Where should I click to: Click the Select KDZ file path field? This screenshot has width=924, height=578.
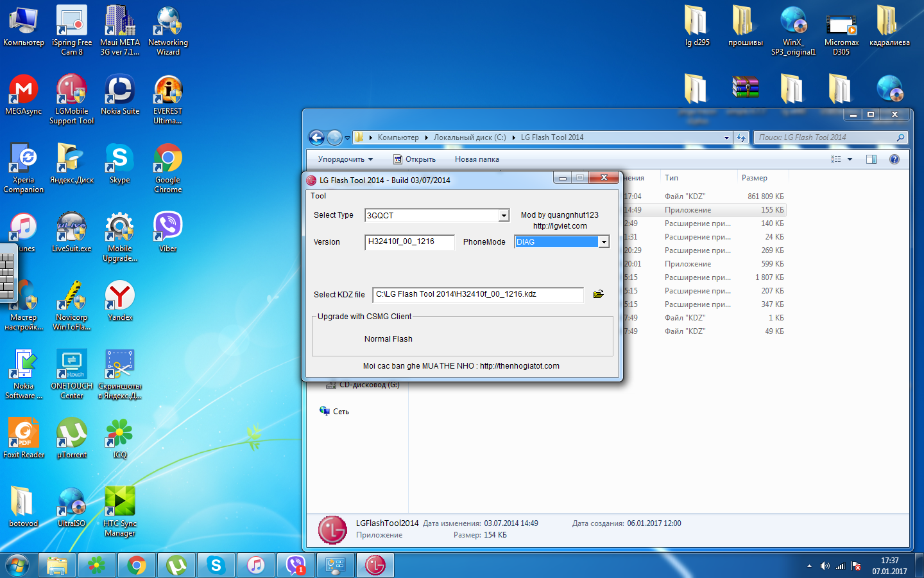pos(477,294)
